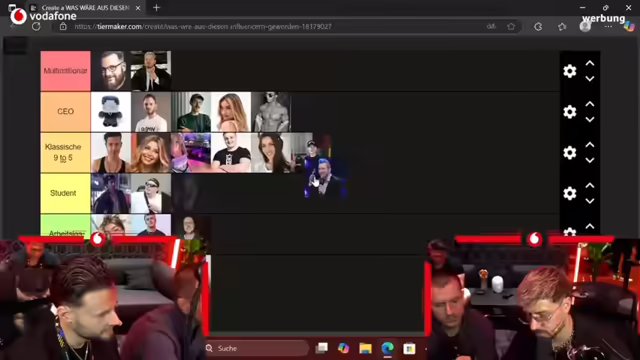Open browser profile avatar
640x360 pixels.
point(585,27)
